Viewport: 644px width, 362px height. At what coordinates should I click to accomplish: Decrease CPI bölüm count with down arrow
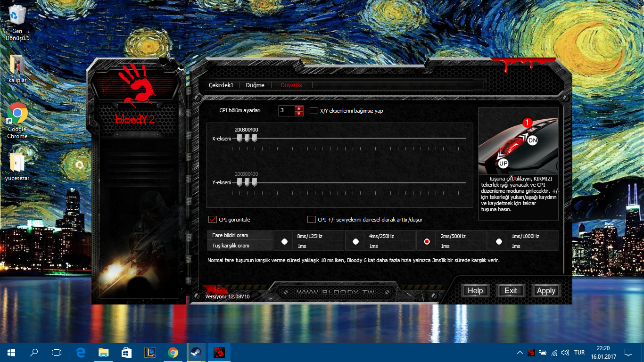[x=298, y=114]
